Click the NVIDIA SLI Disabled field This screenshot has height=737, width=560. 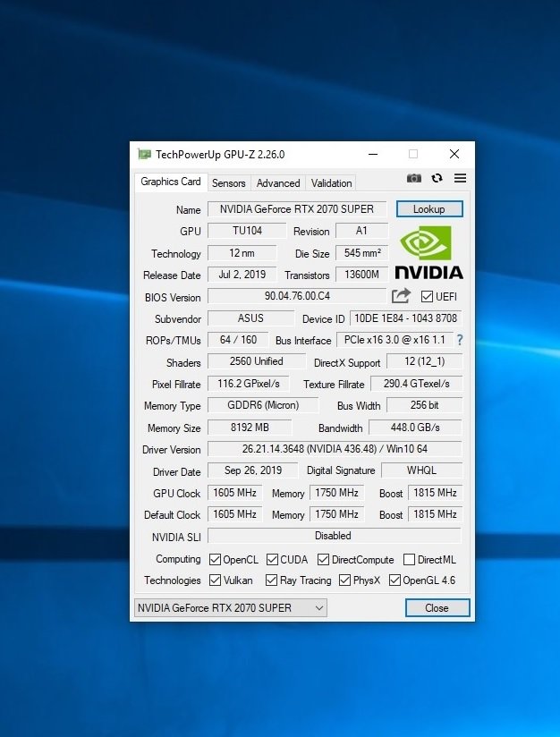(x=335, y=536)
